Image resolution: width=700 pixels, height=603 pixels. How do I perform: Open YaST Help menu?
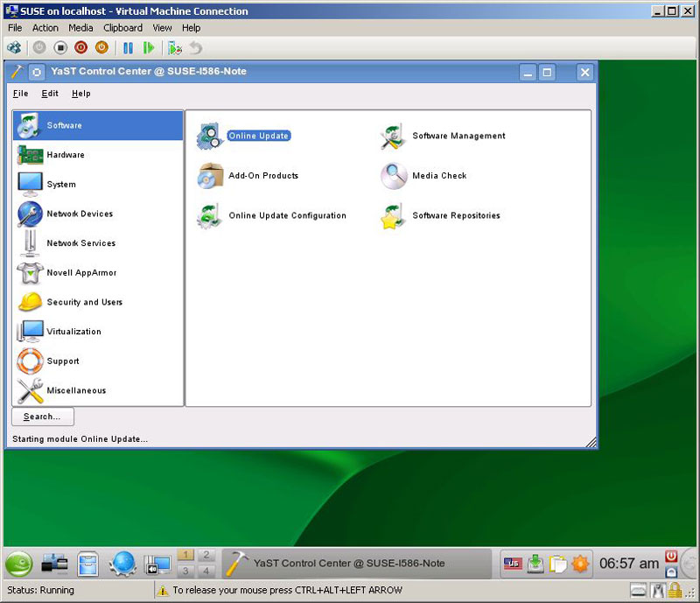point(80,94)
